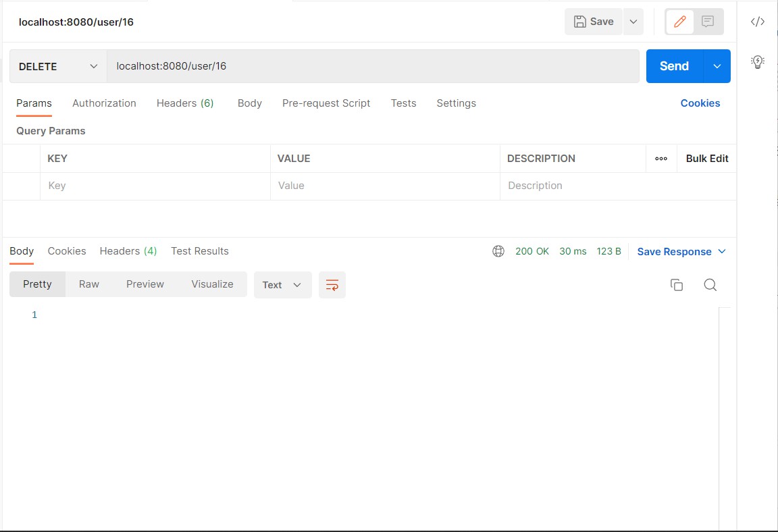Open the Cookies link

point(700,103)
